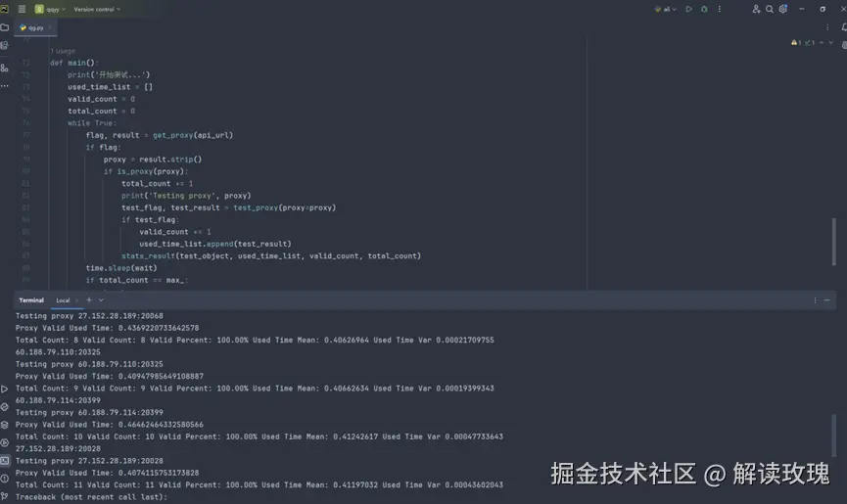The image size is (847, 504).
Task: Toggle the Terminal tool window icon
Action: click(x=5, y=460)
